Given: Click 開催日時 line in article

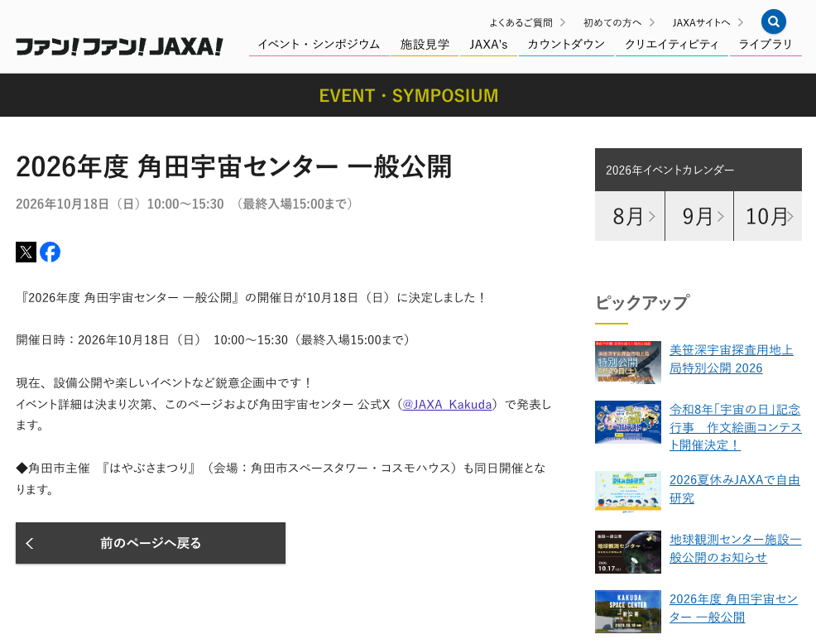Looking at the screenshot, I should (213, 340).
